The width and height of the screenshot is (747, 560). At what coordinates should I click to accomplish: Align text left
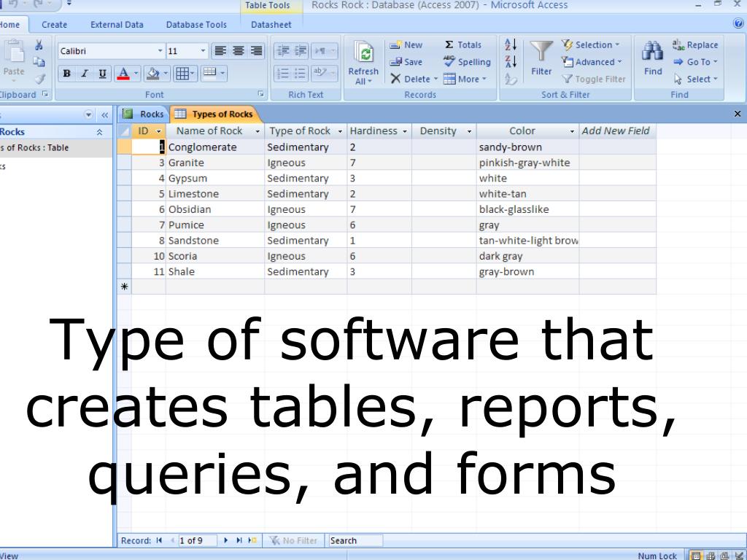[x=220, y=50]
